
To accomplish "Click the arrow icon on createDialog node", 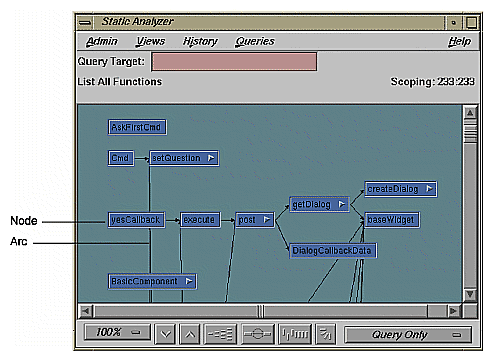I will point(430,189).
